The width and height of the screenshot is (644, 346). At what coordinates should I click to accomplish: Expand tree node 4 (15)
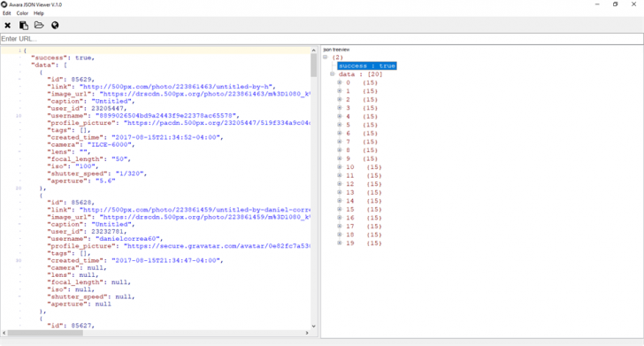click(x=340, y=116)
